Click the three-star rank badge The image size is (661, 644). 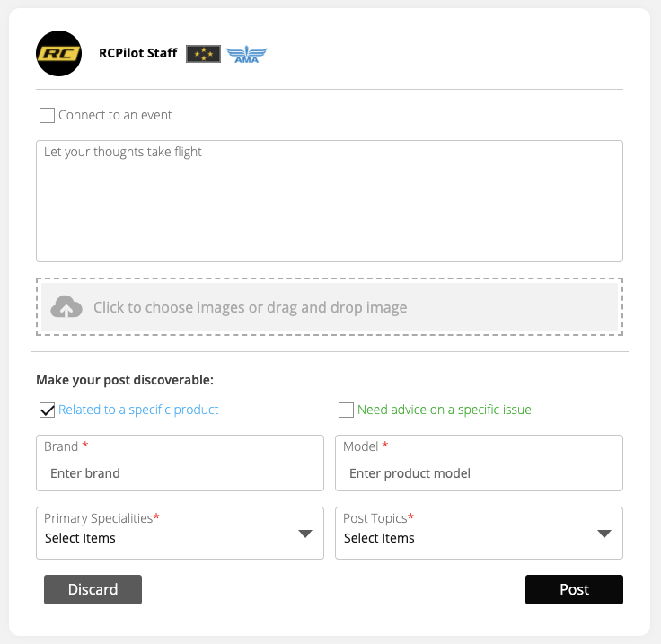pyautogui.click(x=203, y=54)
